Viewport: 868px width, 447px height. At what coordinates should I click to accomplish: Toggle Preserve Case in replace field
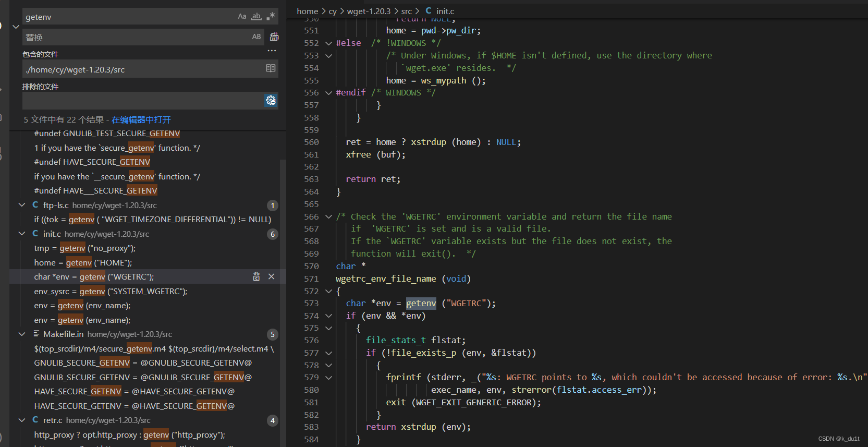click(x=256, y=37)
